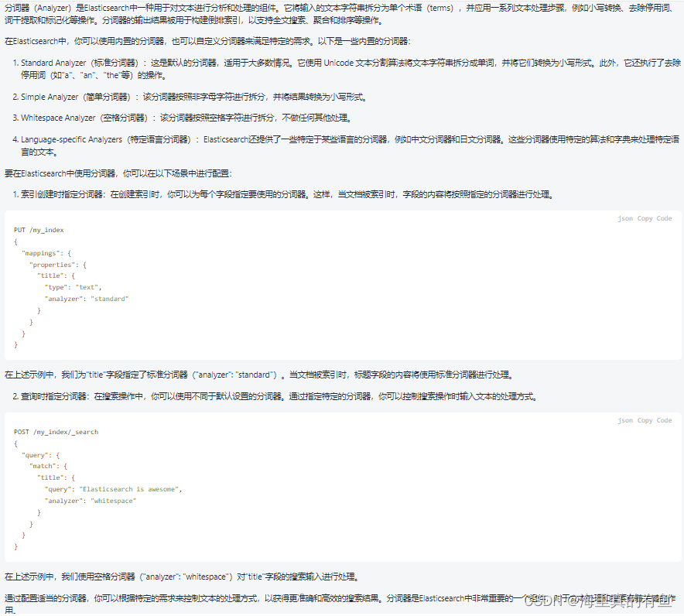Click Copy in the POST /my_index/_search code block
The image size is (684, 616).
click(645, 420)
